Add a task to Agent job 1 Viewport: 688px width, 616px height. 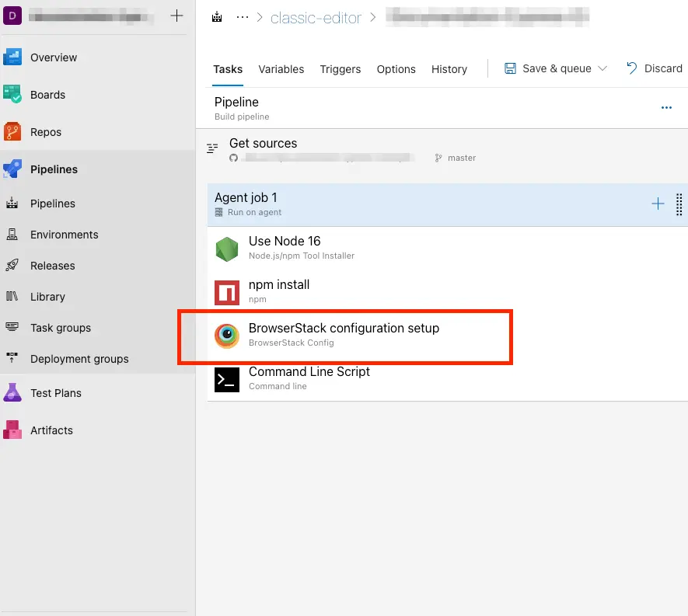click(658, 204)
